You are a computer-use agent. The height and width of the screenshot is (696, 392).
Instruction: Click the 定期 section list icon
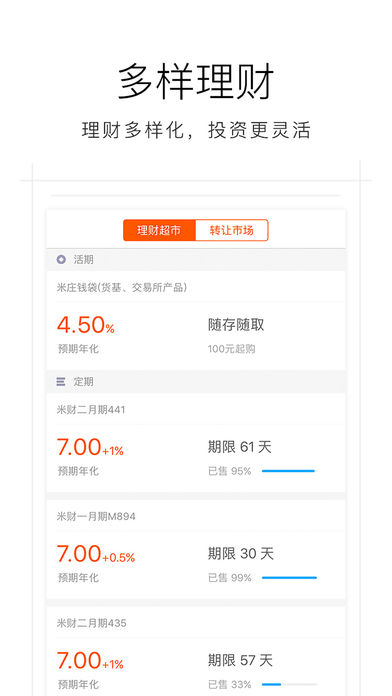tap(61, 381)
